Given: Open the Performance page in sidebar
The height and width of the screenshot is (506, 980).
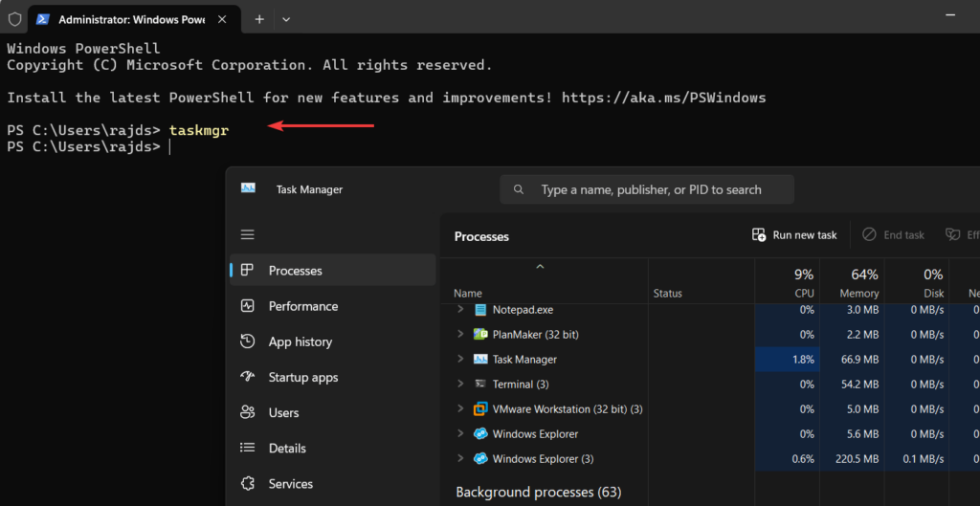Looking at the screenshot, I should pyautogui.click(x=302, y=306).
